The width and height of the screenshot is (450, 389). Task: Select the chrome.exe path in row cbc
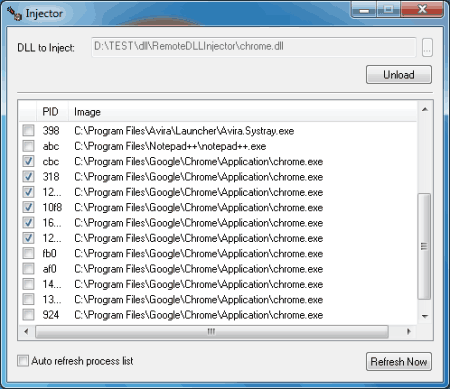click(199, 162)
